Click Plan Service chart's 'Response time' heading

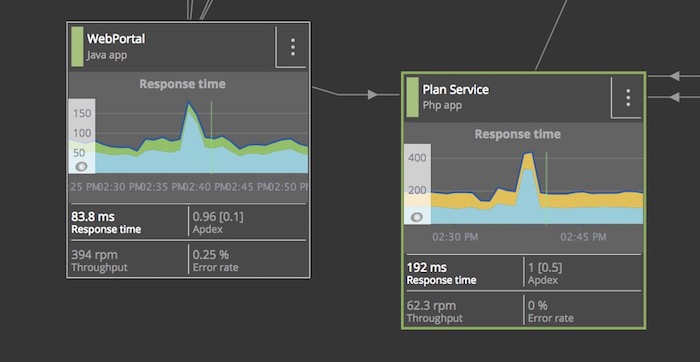(517, 134)
